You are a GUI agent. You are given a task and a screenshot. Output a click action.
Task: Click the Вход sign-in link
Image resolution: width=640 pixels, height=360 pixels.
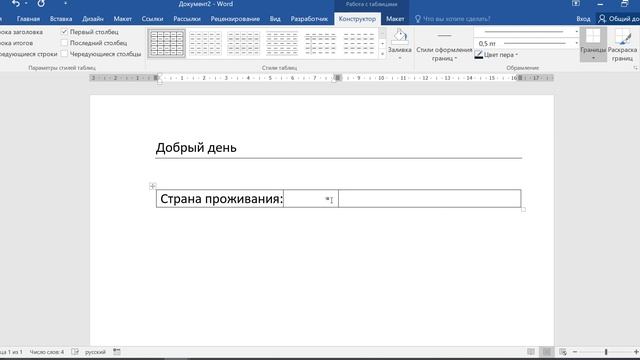click(x=583, y=19)
